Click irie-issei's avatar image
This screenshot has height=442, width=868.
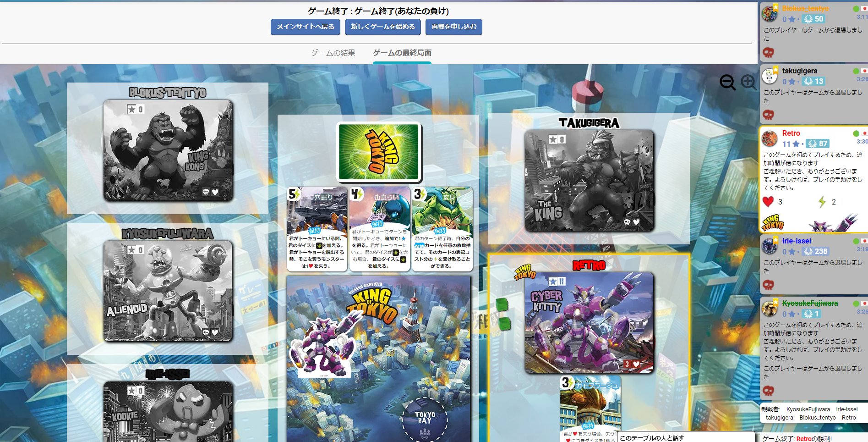(770, 246)
